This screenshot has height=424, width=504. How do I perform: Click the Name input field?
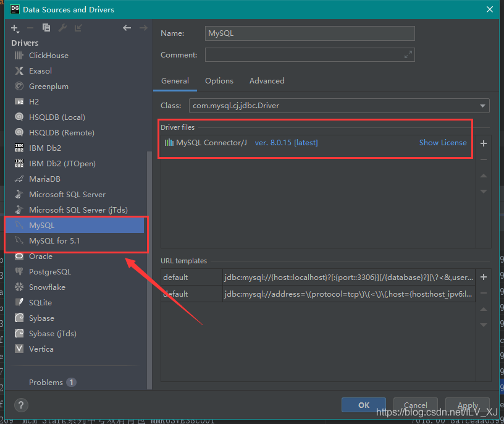pos(309,33)
